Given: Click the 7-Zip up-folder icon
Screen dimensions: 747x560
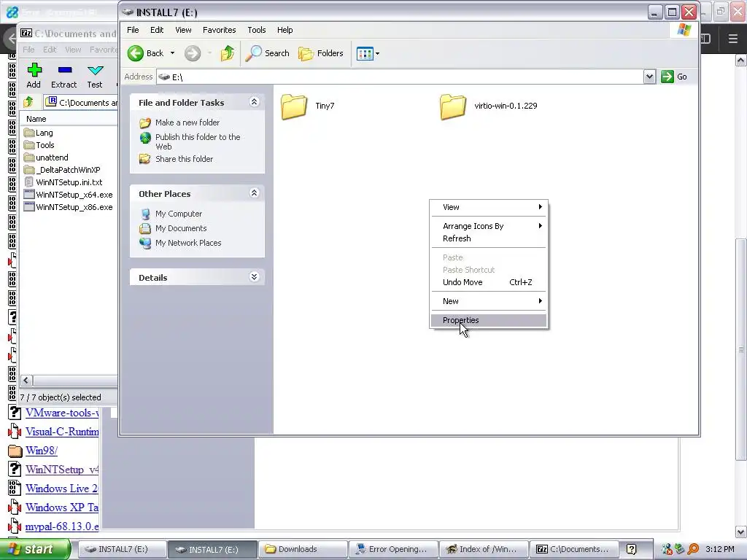Looking at the screenshot, I should (x=28, y=102).
